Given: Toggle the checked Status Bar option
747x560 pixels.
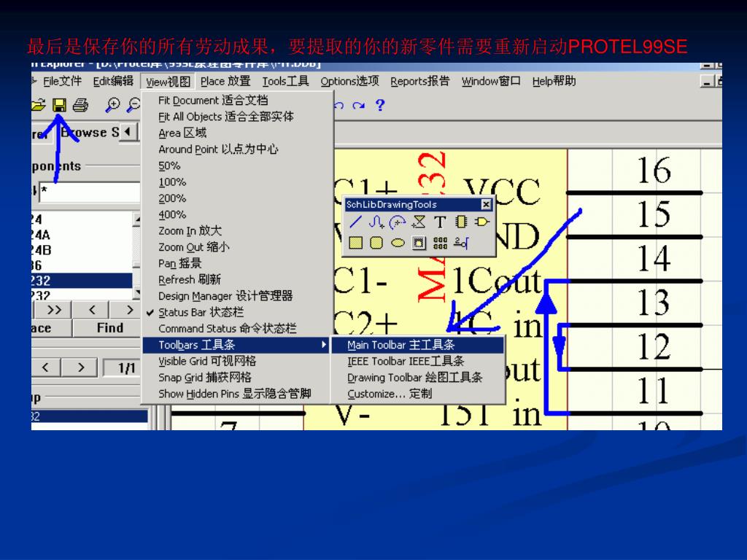Looking at the screenshot, I should click(x=237, y=312).
